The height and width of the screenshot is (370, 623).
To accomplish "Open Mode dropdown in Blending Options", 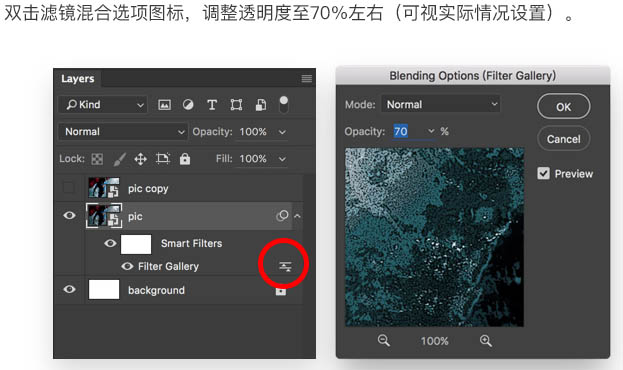I will (441, 105).
